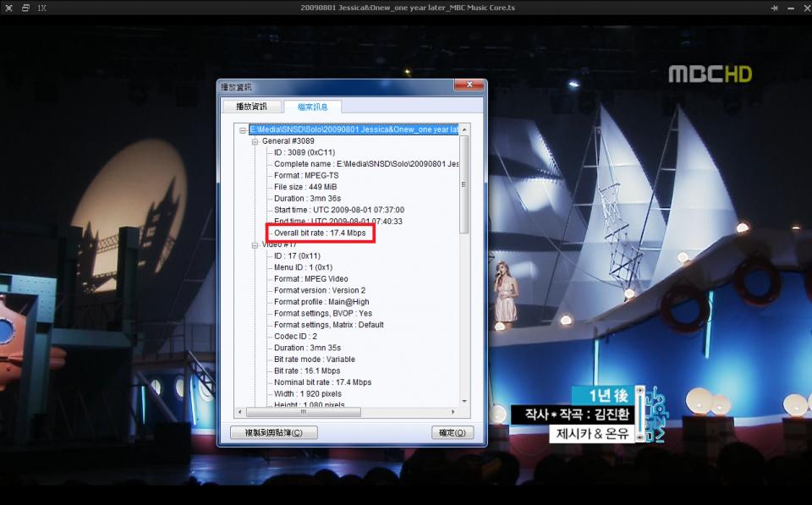Select File size : 449 MiB row
The height and width of the screenshot is (505, 812).
pyautogui.click(x=305, y=187)
